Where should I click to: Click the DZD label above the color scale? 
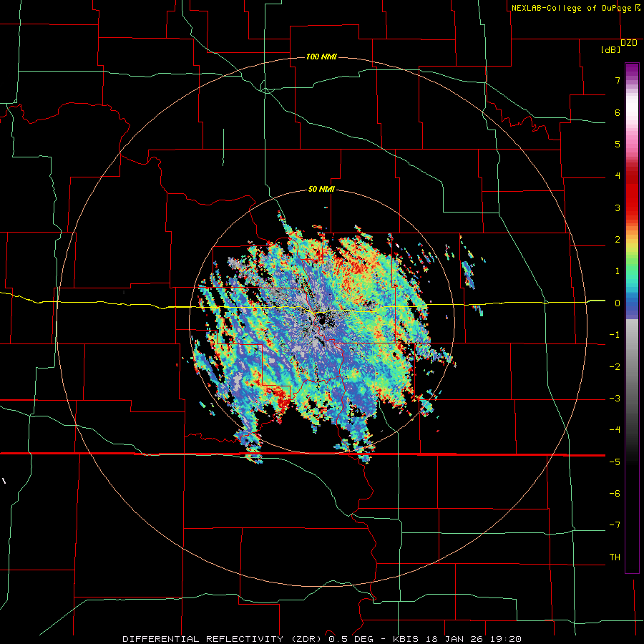[x=628, y=43]
